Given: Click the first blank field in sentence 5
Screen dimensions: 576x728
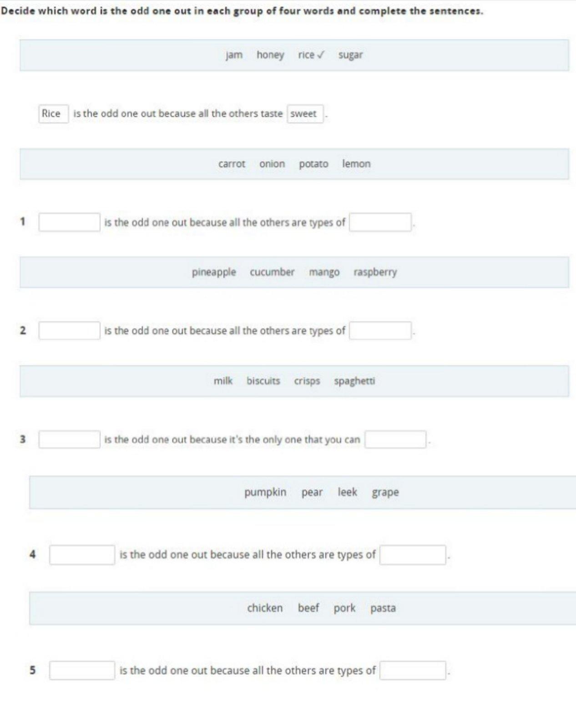Looking at the screenshot, I should (x=82, y=670).
